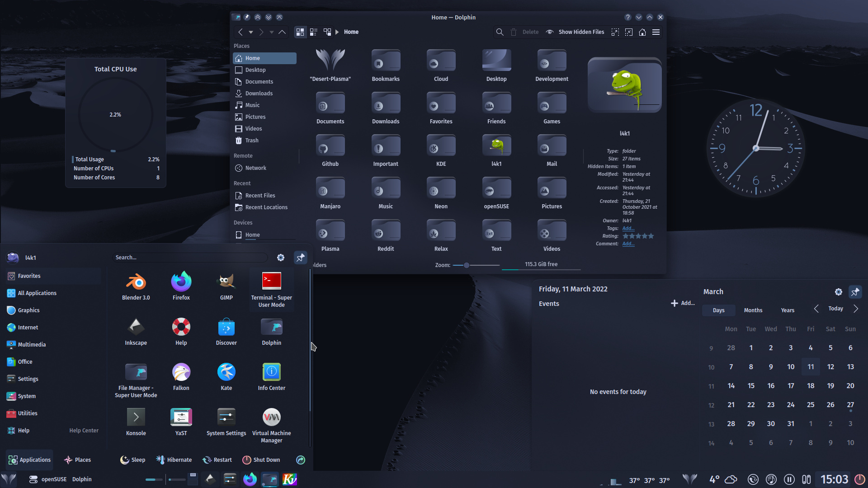
Task: Open Dolphin hamburger menu
Action: [656, 32]
